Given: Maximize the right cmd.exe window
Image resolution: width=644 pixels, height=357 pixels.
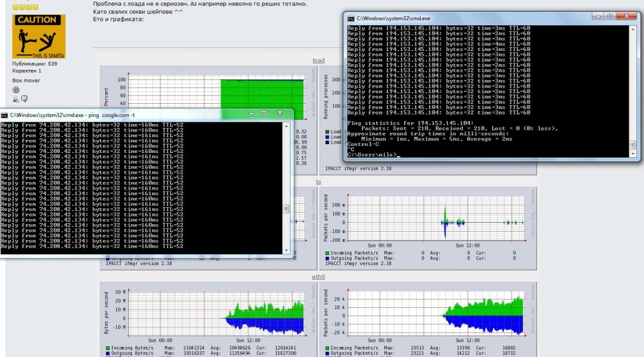Looking at the screenshot, I should click(609, 18).
